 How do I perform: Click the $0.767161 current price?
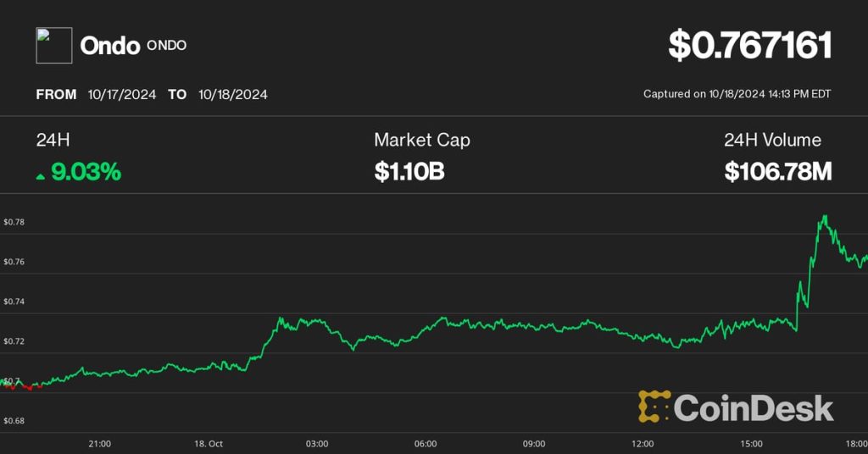[749, 46]
